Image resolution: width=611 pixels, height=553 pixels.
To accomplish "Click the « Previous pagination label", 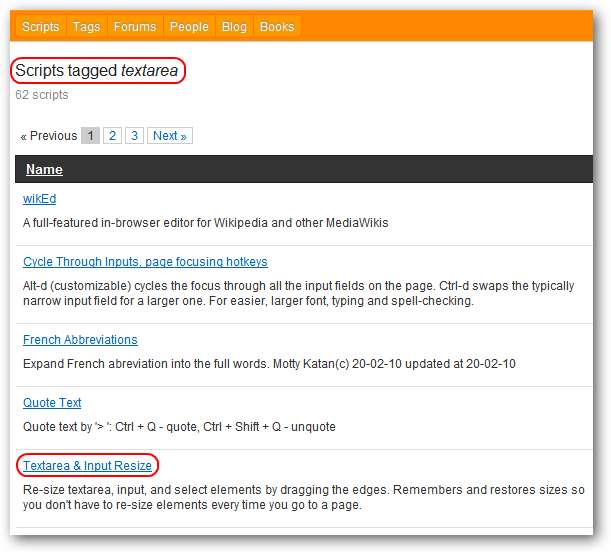I will 49,136.
